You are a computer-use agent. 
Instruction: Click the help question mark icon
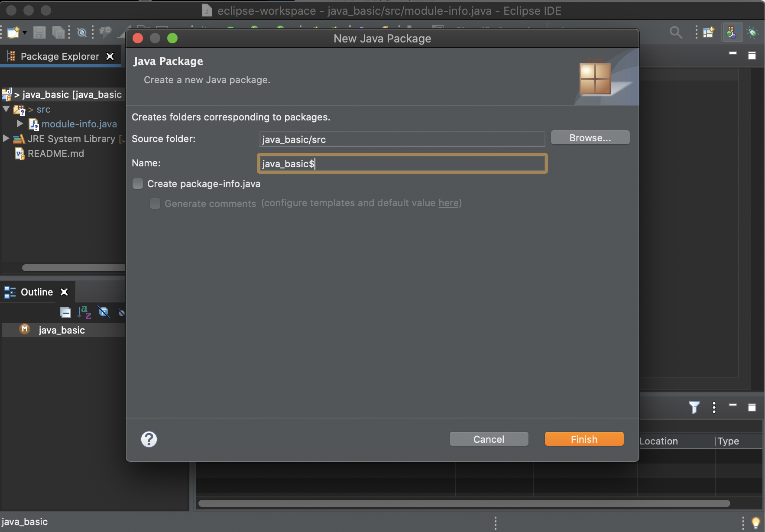pyautogui.click(x=149, y=439)
